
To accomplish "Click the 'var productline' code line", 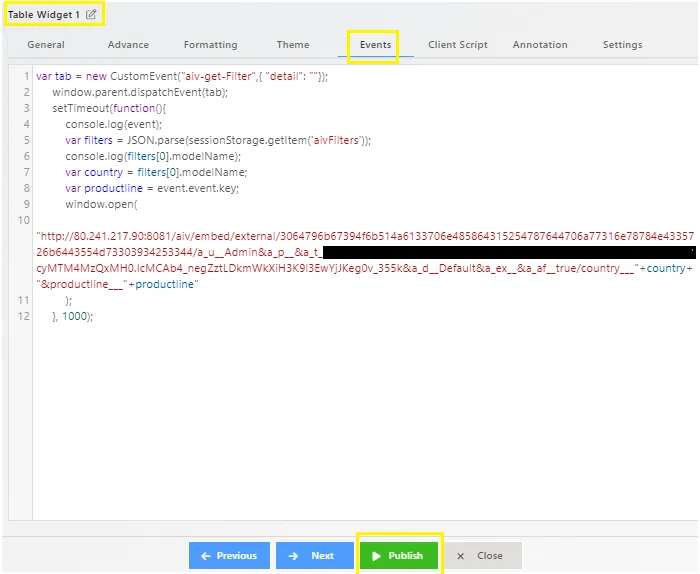I will 152,188.
